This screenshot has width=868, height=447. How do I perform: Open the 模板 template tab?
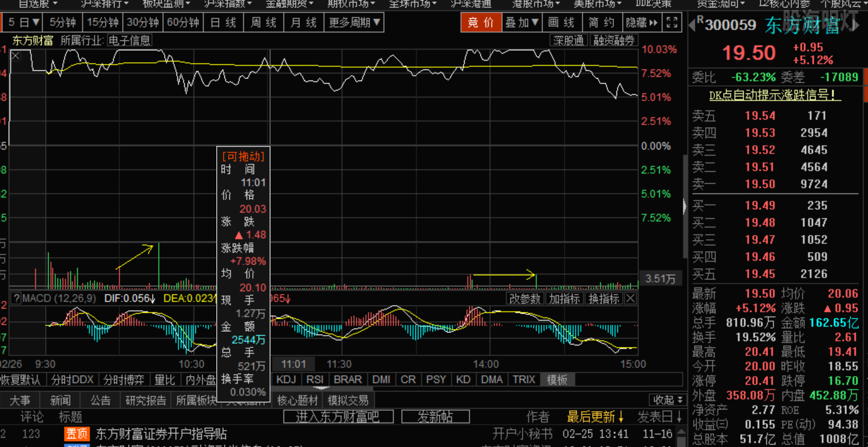pyautogui.click(x=558, y=380)
